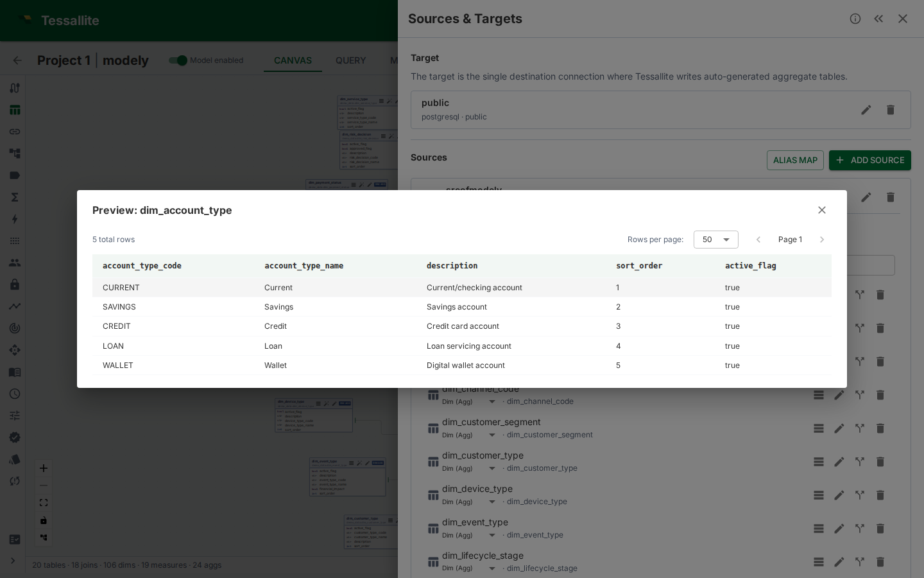
Task: Open the label tag icon in sidebar
Action: tap(14, 175)
